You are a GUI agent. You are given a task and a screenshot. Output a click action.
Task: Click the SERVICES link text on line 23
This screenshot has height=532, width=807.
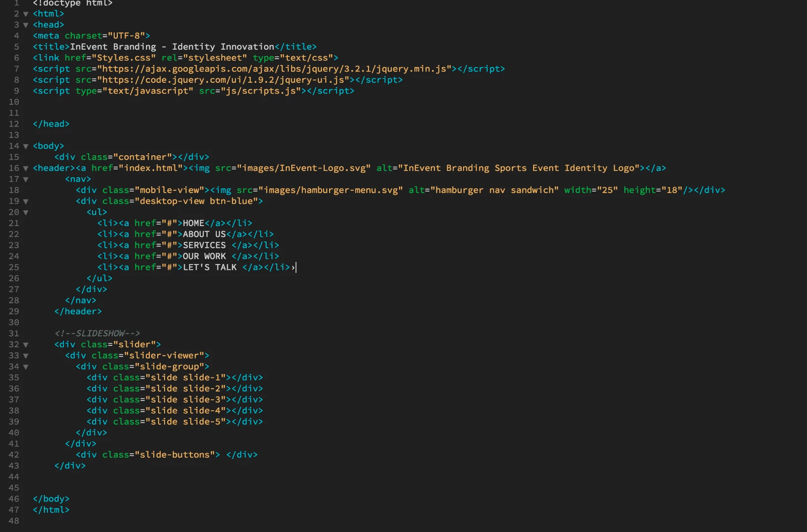click(204, 245)
